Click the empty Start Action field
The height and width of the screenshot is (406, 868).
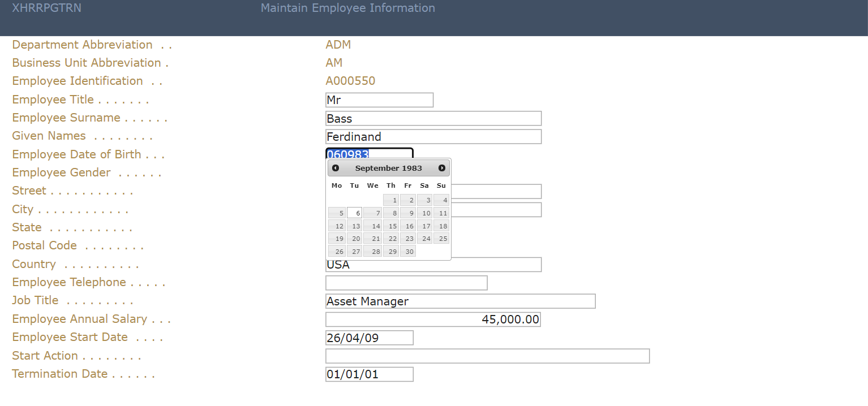tap(487, 356)
